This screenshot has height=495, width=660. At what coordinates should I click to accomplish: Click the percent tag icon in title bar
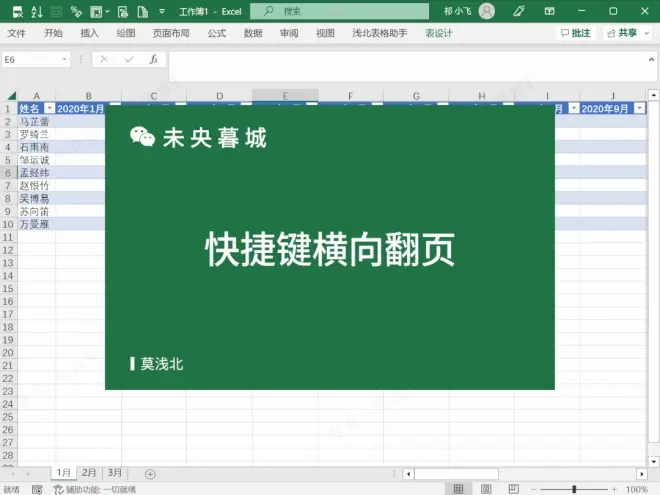click(76, 12)
